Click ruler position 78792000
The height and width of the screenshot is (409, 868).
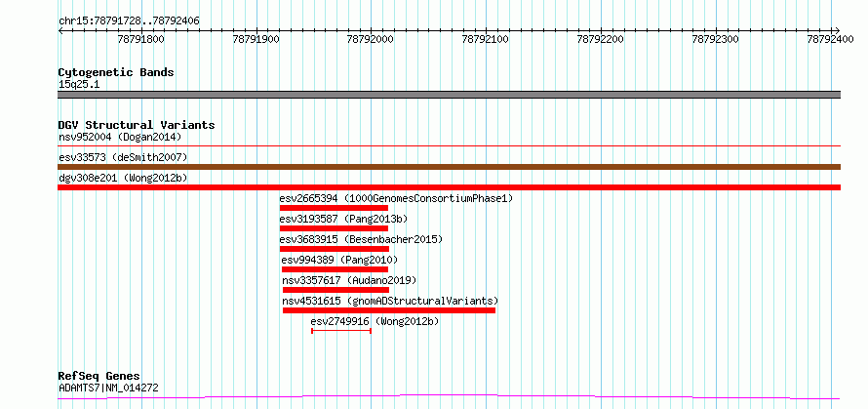coord(370,39)
